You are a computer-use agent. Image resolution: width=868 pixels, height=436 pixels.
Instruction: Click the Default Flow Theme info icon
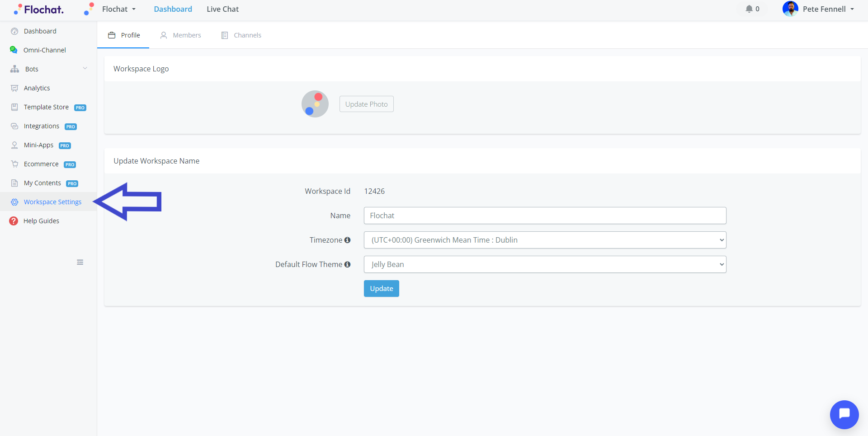(347, 264)
